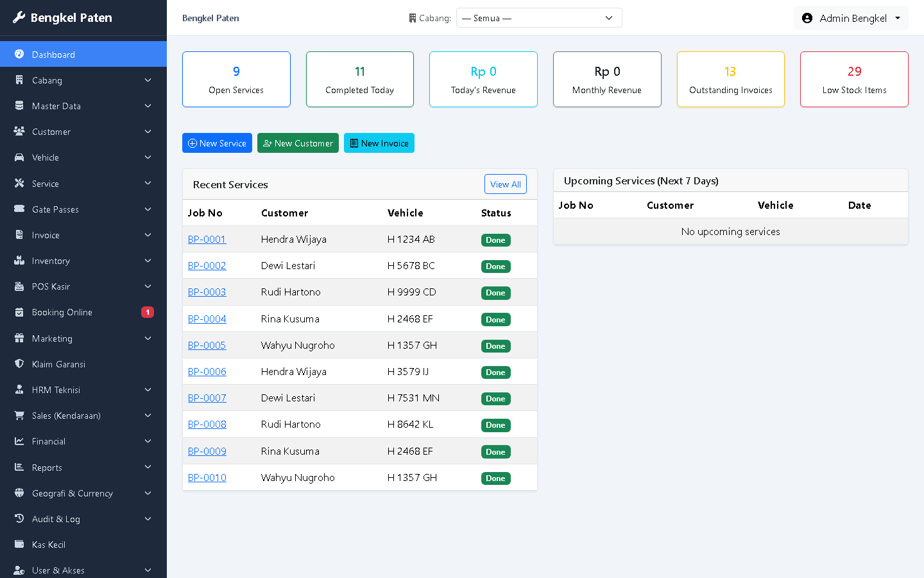
Task: Click the Outstanding Invoices stat card
Action: point(731,80)
